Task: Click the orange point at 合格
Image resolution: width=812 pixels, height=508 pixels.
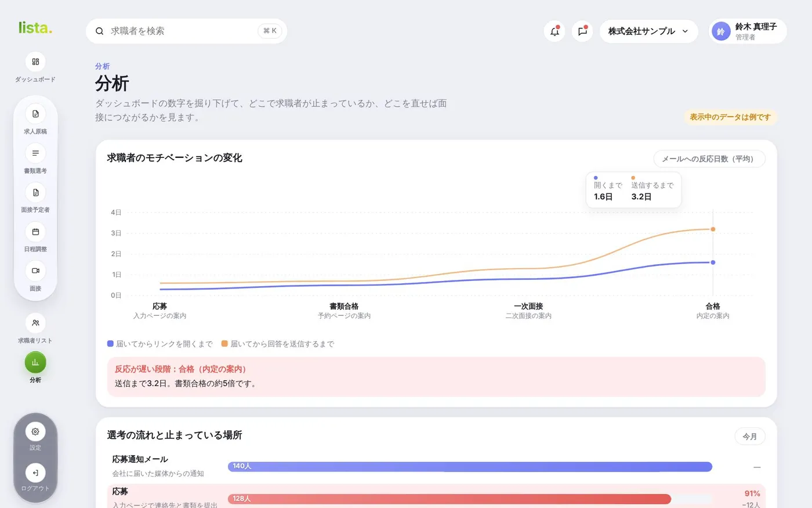Action: [713, 229]
